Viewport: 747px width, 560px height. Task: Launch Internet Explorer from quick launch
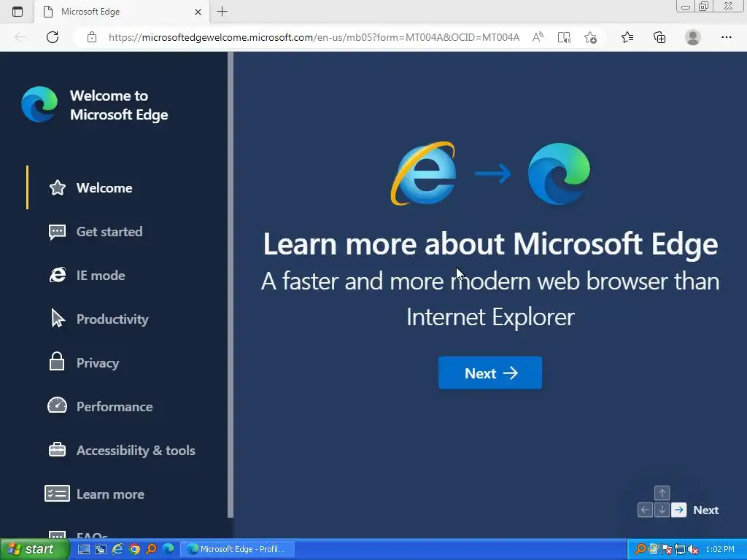click(x=117, y=550)
